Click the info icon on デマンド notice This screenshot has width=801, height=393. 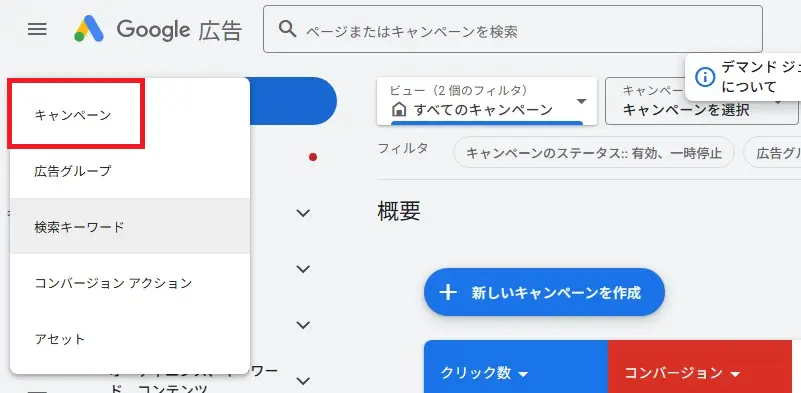click(705, 78)
